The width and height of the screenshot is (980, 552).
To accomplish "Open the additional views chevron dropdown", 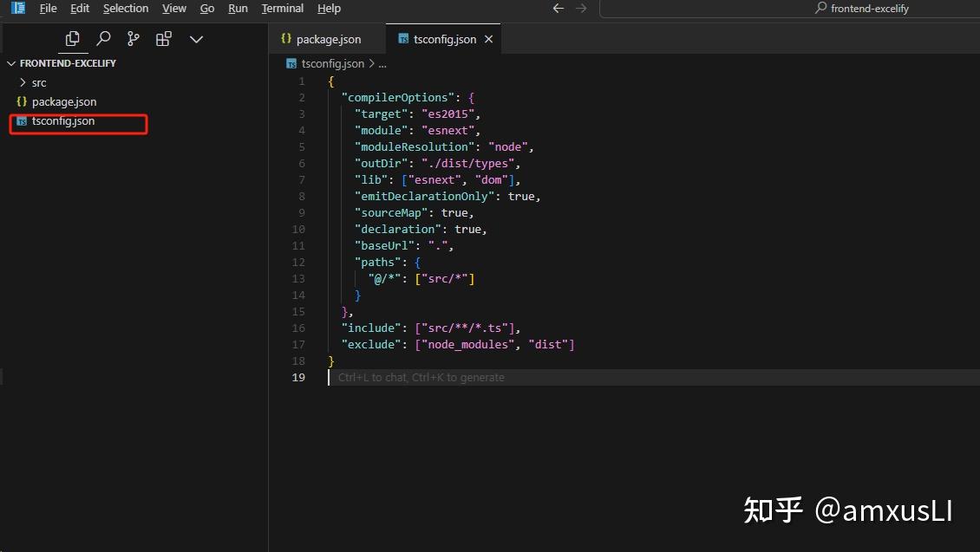I will [x=196, y=38].
